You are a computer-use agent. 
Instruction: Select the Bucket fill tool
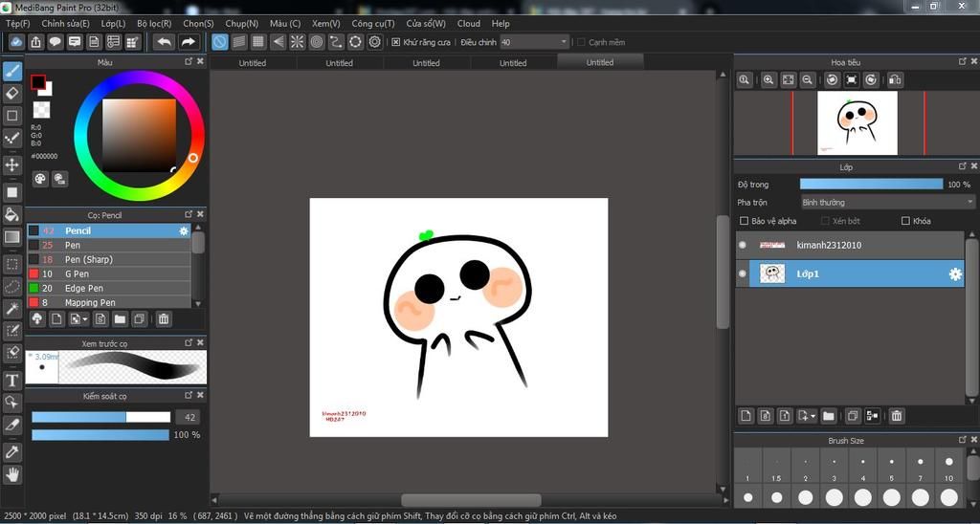click(x=12, y=214)
